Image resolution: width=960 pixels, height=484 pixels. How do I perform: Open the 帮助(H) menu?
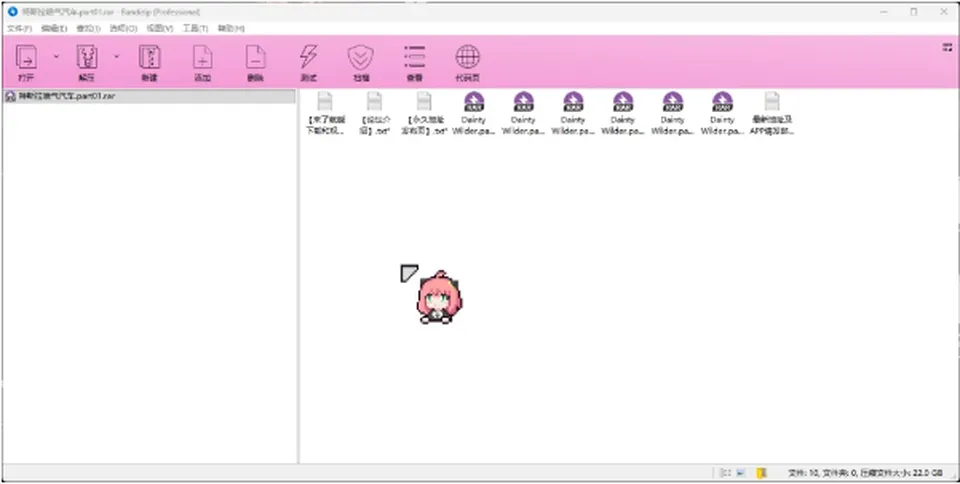point(231,28)
